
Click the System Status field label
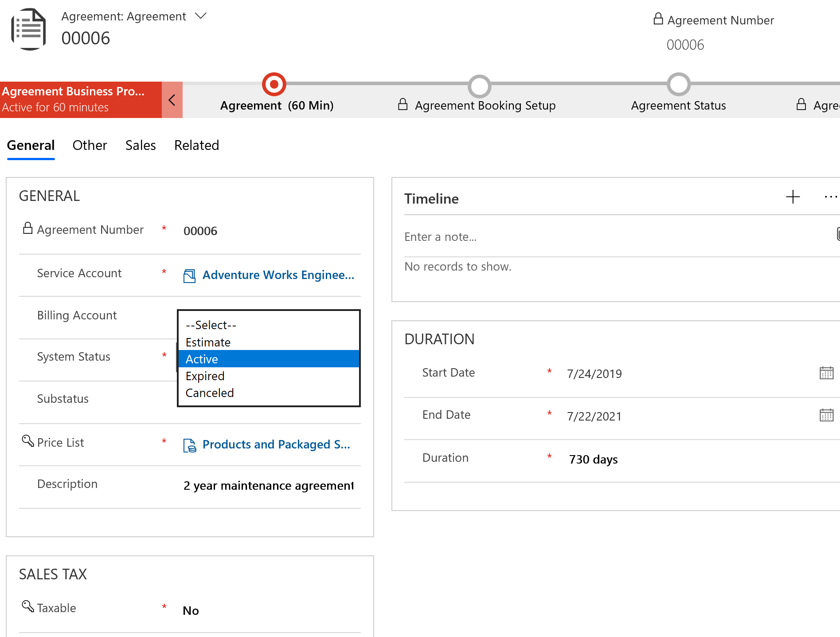74,357
